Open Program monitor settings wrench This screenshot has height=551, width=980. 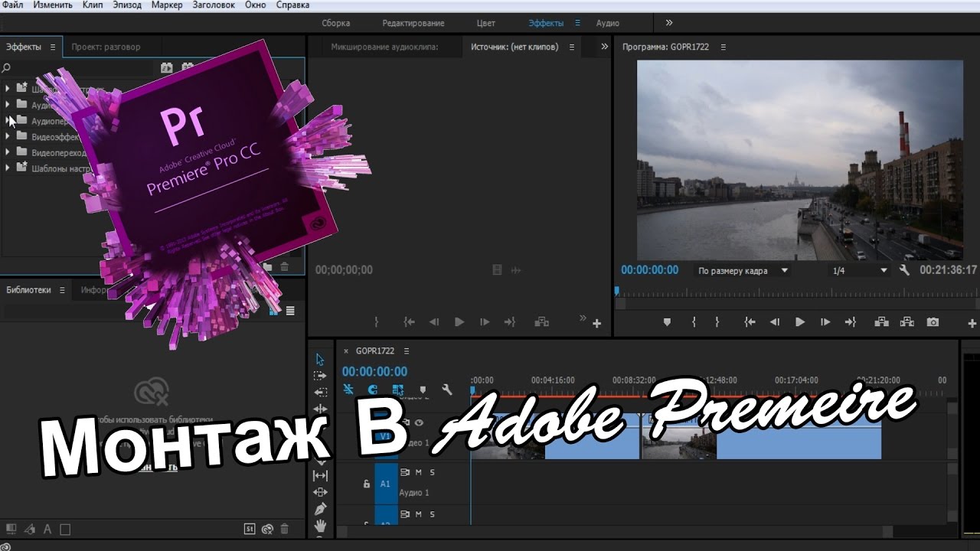click(x=904, y=270)
